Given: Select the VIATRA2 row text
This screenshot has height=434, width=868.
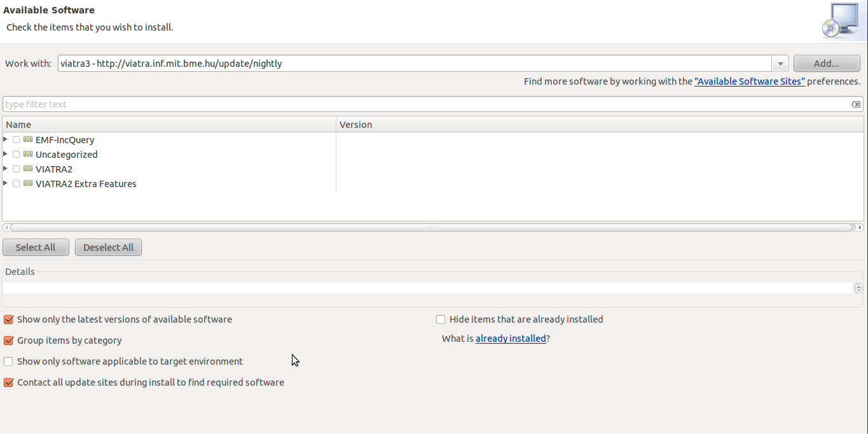Looking at the screenshot, I should [54, 169].
